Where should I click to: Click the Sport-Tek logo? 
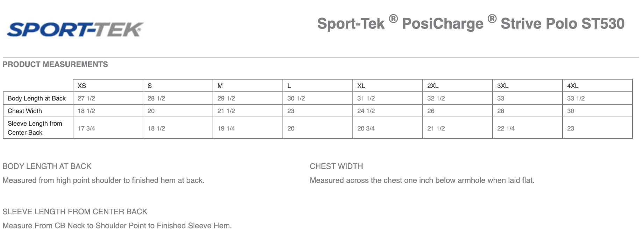click(x=75, y=30)
